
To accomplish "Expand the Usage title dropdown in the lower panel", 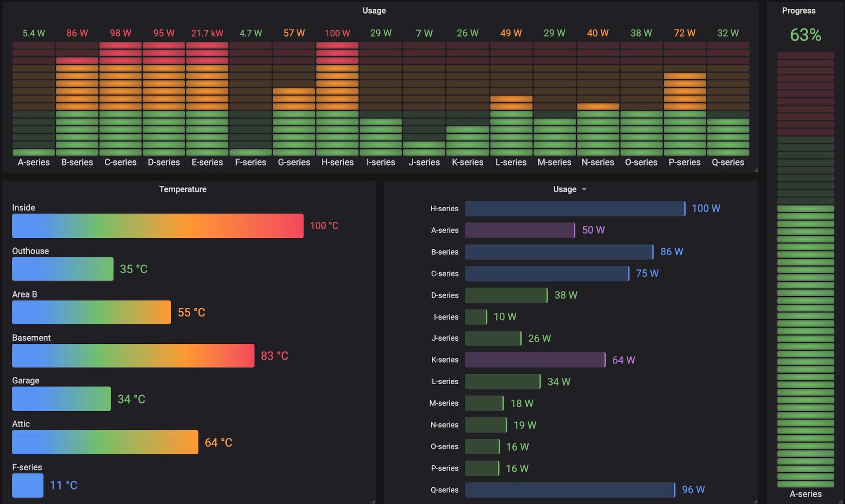I will [x=584, y=189].
